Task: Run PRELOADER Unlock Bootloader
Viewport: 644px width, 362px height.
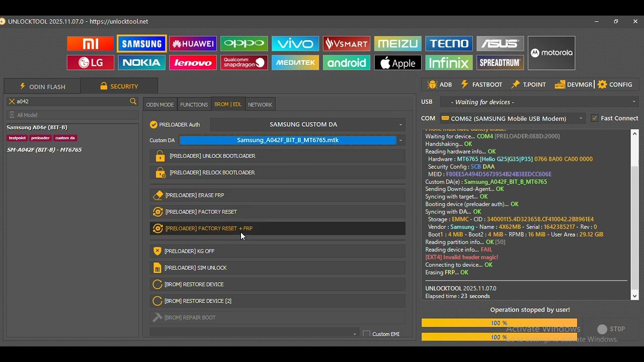Action: click(278, 156)
